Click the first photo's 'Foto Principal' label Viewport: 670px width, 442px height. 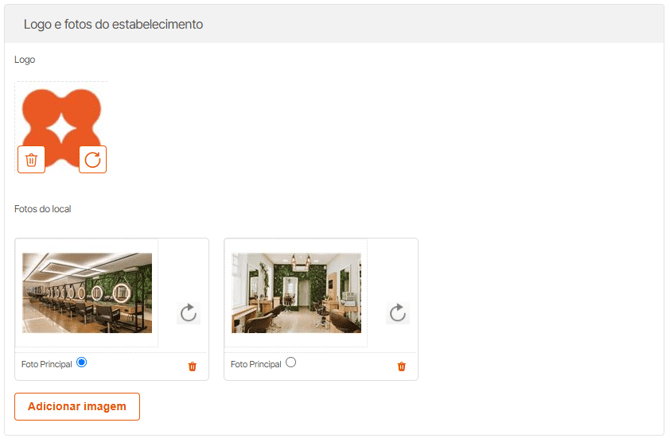[x=47, y=364]
